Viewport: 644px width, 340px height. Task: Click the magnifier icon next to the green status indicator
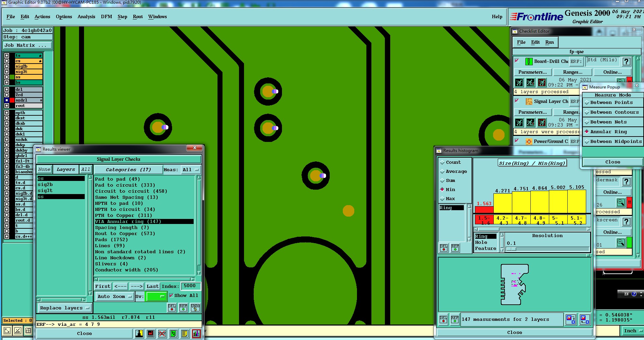(620, 242)
